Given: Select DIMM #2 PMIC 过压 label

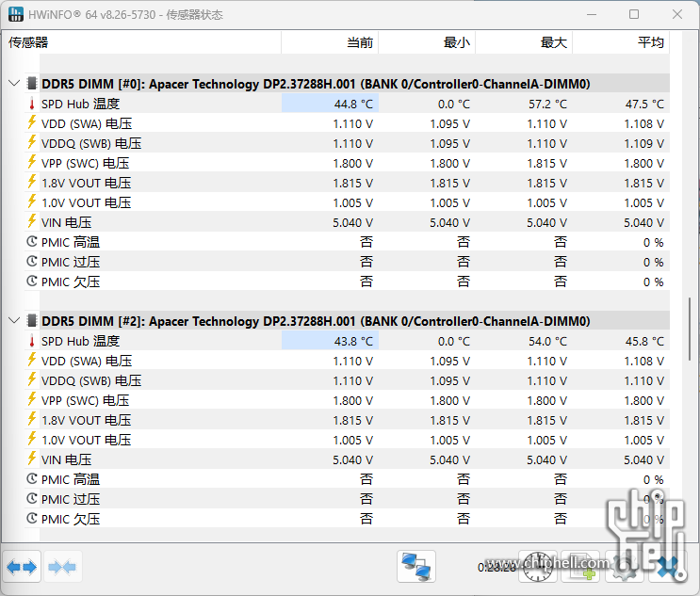Looking at the screenshot, I should [x=71, y=500].
